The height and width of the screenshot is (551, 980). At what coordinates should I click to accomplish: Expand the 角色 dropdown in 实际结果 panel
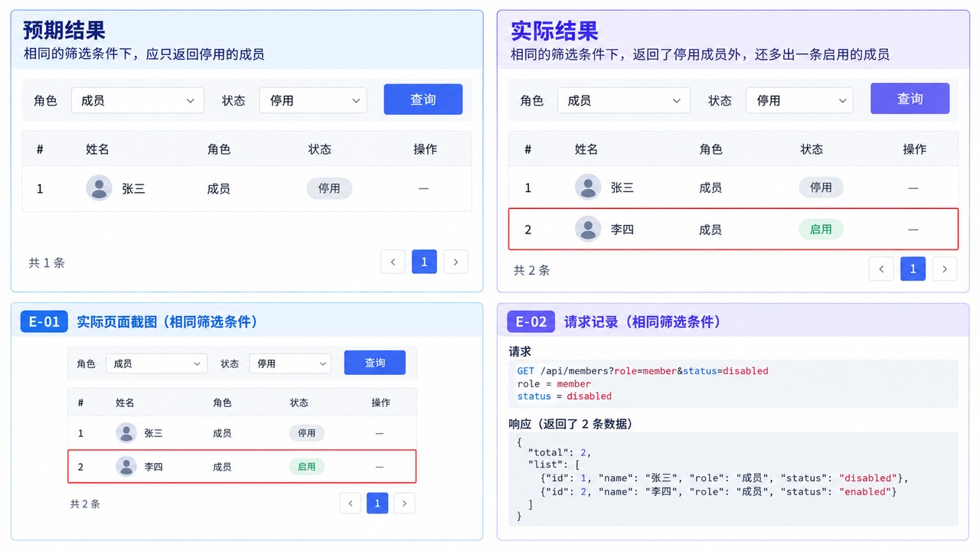(624, 100)
